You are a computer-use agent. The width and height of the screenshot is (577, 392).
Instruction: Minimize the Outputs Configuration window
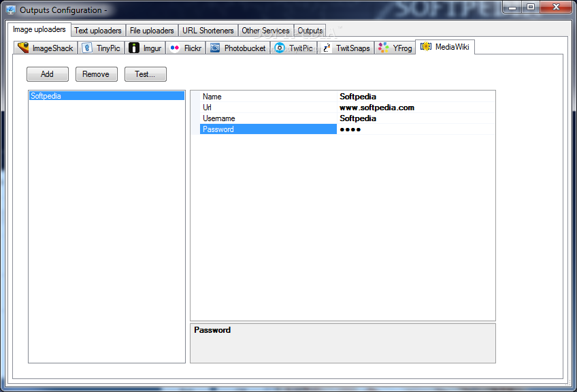point(512,7)
